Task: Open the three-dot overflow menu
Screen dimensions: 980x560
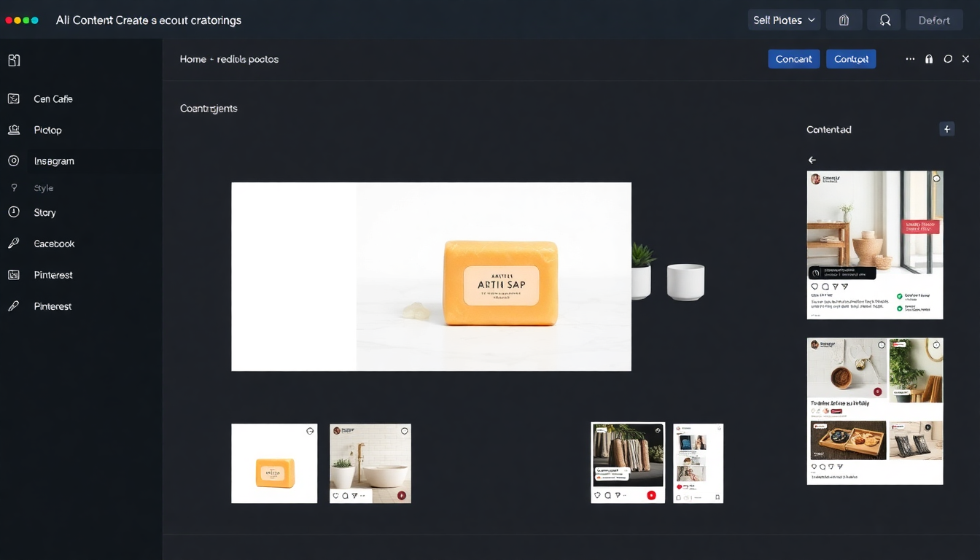Action: pyautogui.click(x=910, y=59)
